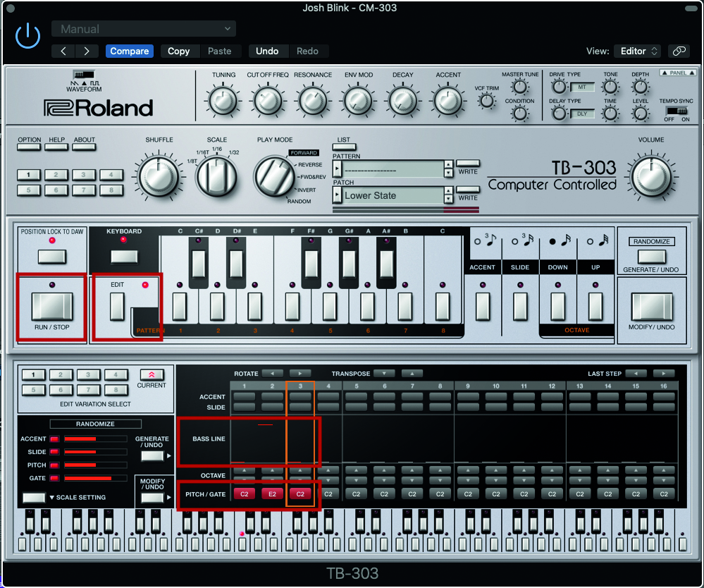
Task: Rotate pattern right arrow
Action: pyautogui.click(x=300, y=373)
